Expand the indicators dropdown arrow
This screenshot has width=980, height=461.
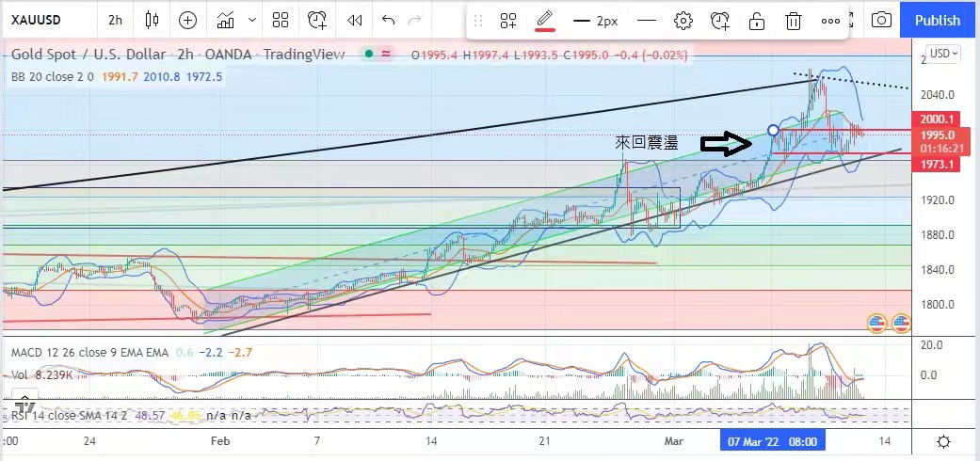(251, 20)
